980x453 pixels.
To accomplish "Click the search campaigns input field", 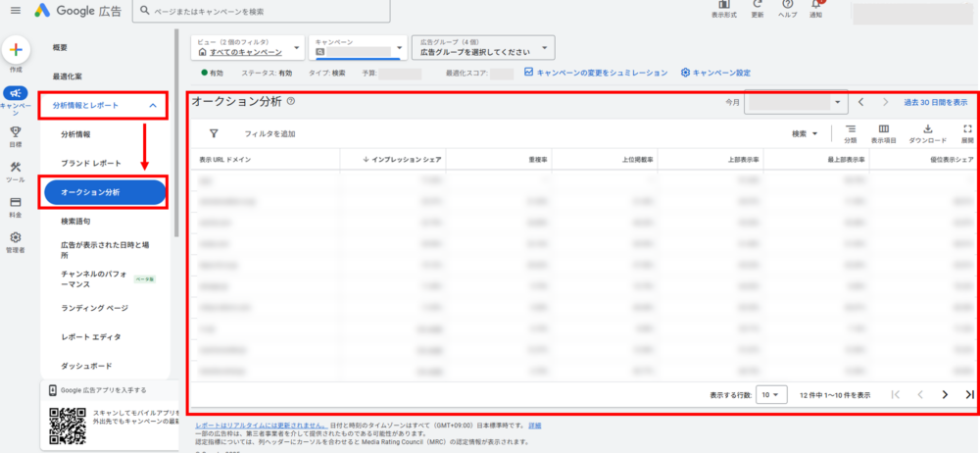I will 265,11.
